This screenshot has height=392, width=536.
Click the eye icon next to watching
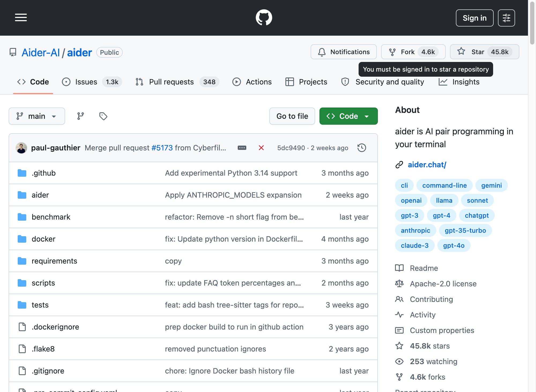[x=399, y=361]
